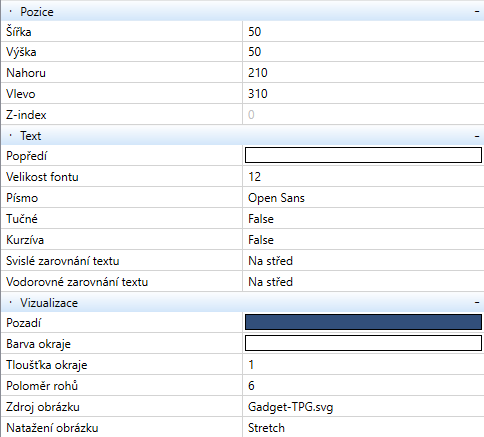Viewport: 484px width, 437px height.
Task: Open Svislé zarovnání textu dropdown
Action: [x=363, y=261]
